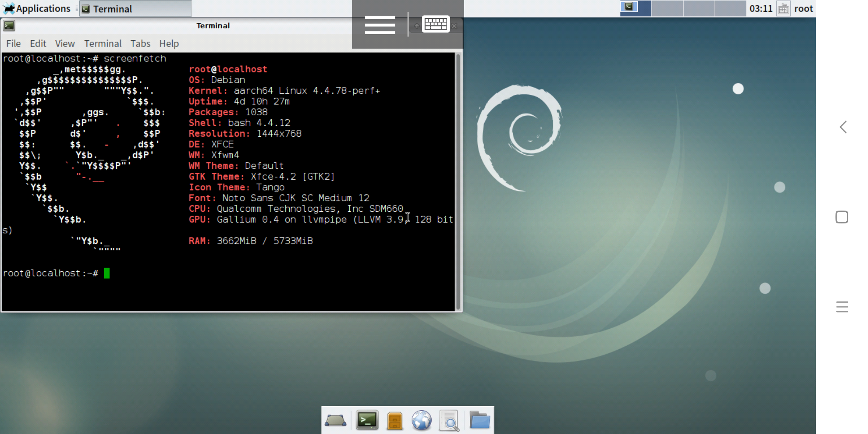Switch to the fourth workspace in the pager
The height and width of the screenshot is (434, 868).
(731, 8)
